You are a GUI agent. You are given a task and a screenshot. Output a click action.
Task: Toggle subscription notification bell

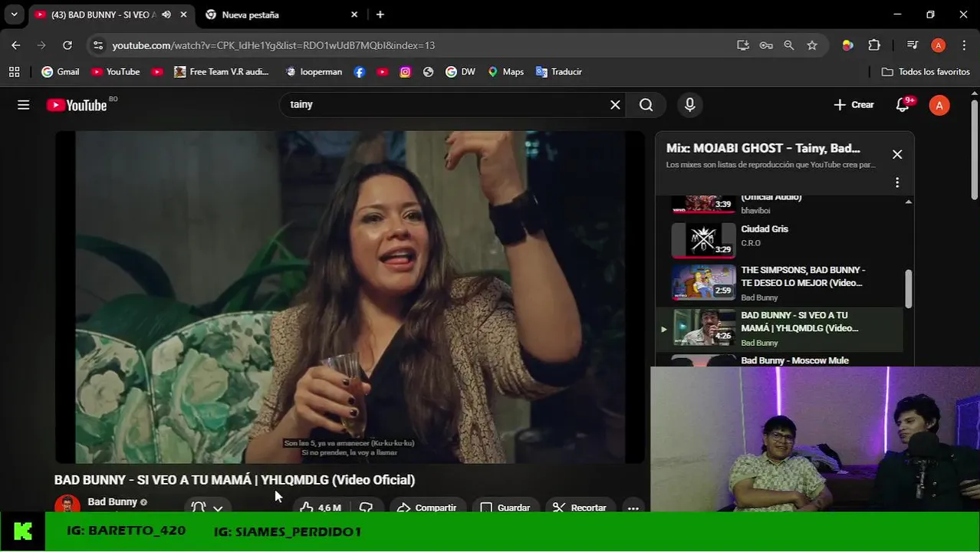pyautogui.click(x=198, y=507)
